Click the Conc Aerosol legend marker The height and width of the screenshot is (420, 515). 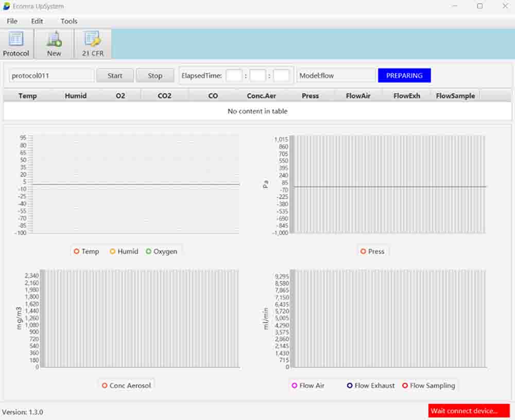(x=105, y=385)
